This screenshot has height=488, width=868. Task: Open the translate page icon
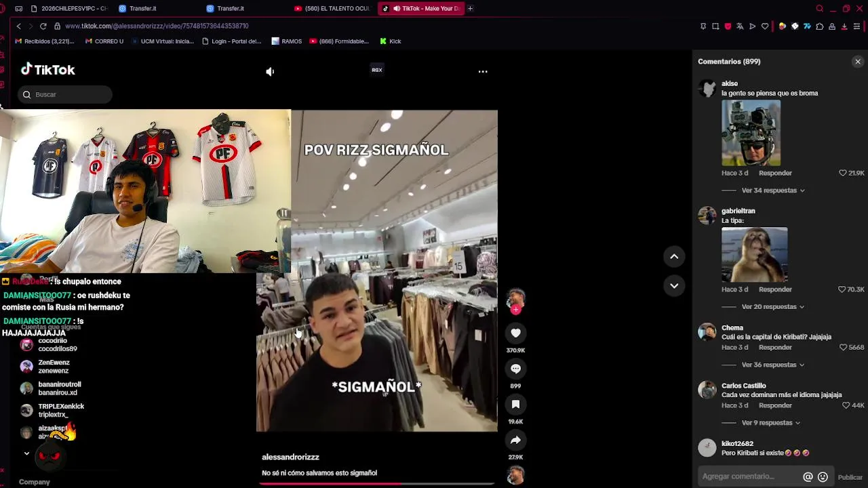tap(740, 26)
